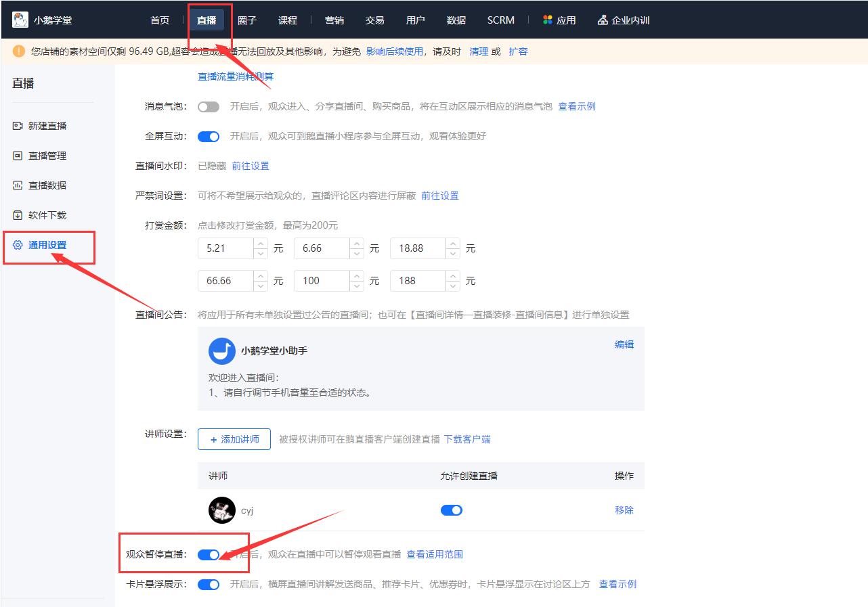The width and height of the screenshot is (868, 607).
Task: Switch to the 直播 tab
Action: pyautogui.click(x=208, y=20)
